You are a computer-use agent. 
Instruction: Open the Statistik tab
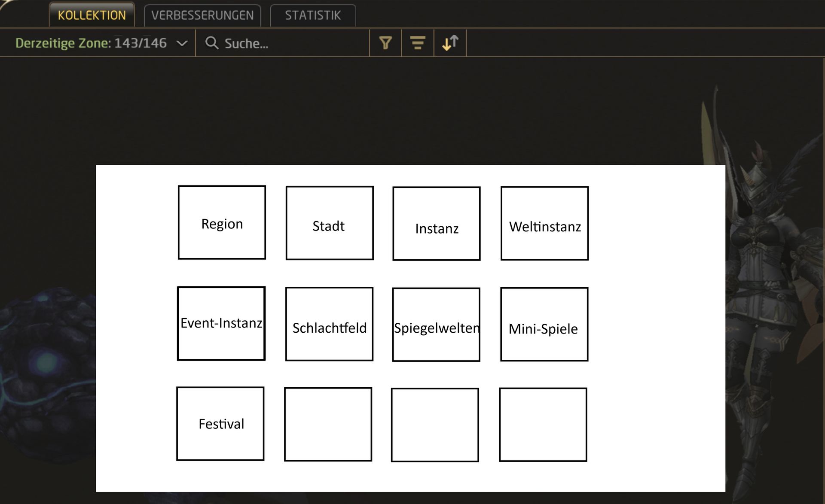[x=313, y=15]
